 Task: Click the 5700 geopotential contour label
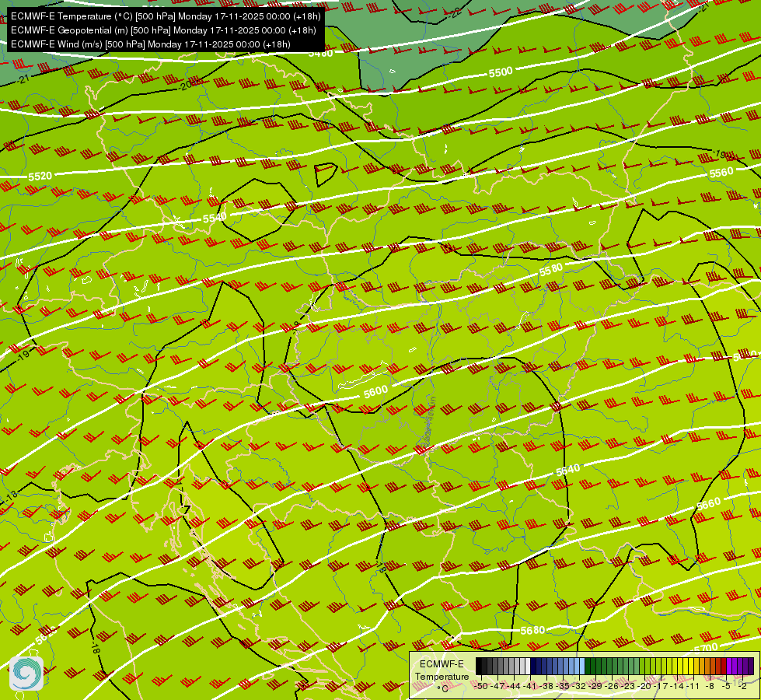coord(706,648)
